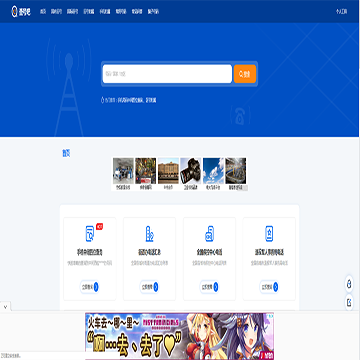The height and width of the screenshot is (360, 360).
Task: Click the phone-with-magnifier icon marked HOT
Action: 90,233
